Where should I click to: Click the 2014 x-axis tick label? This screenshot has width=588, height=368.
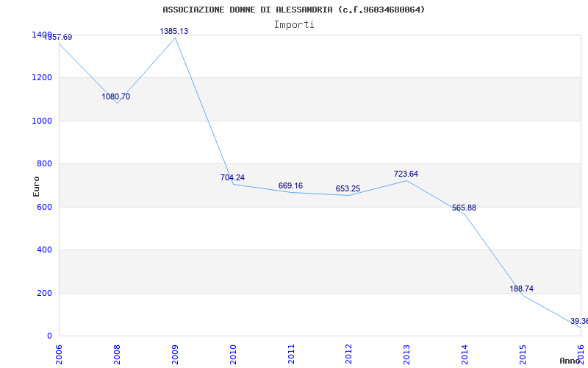(465, 354)
